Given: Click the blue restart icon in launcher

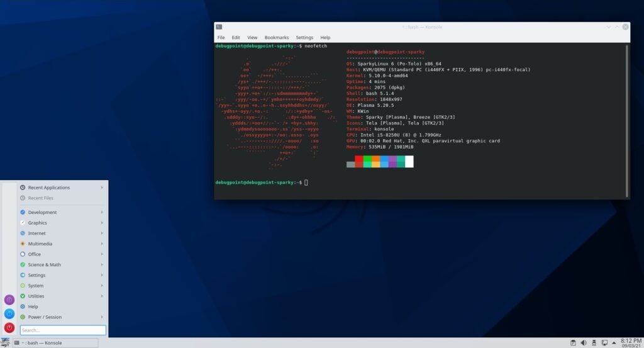Looking at the screenshot, I should (x=9, y=314).
